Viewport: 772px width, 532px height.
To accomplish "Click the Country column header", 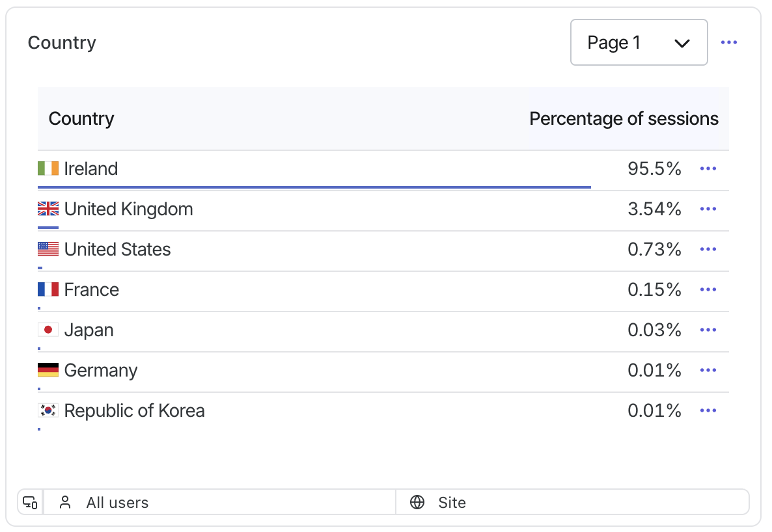I will coord(81,118).
